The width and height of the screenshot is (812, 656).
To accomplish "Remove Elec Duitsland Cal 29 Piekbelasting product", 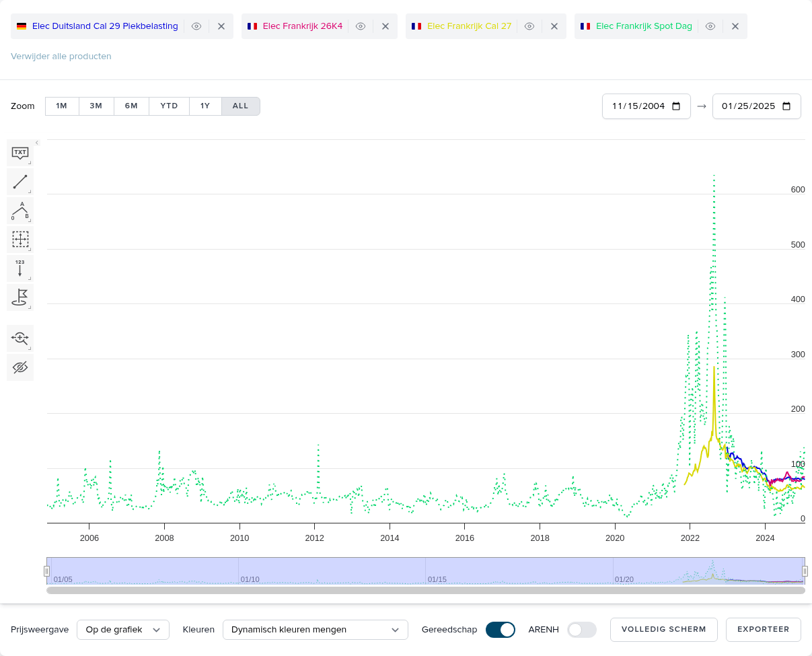I will (221, 26).
